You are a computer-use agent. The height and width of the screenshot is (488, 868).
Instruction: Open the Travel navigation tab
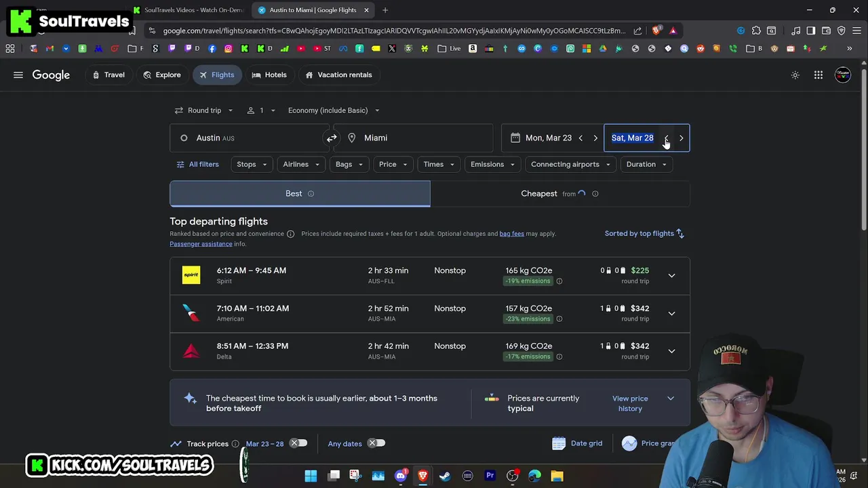click(x=108, y=75)
